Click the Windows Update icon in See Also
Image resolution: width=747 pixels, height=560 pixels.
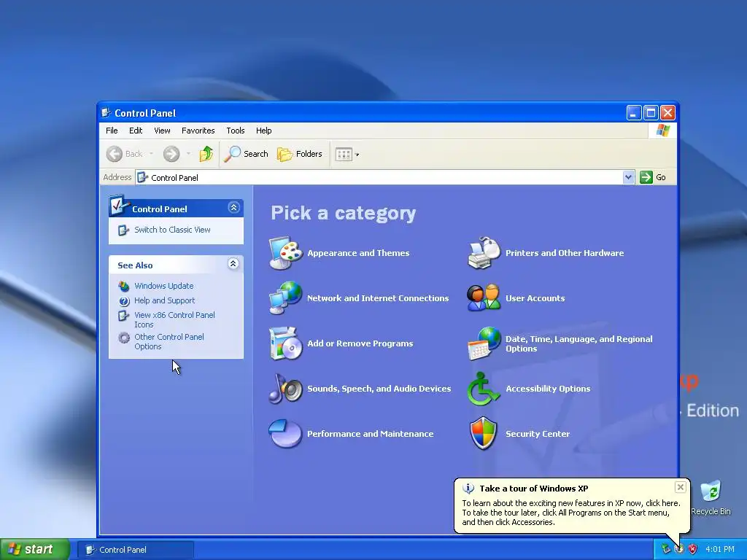pyautogui.click(x=124, y=286)
